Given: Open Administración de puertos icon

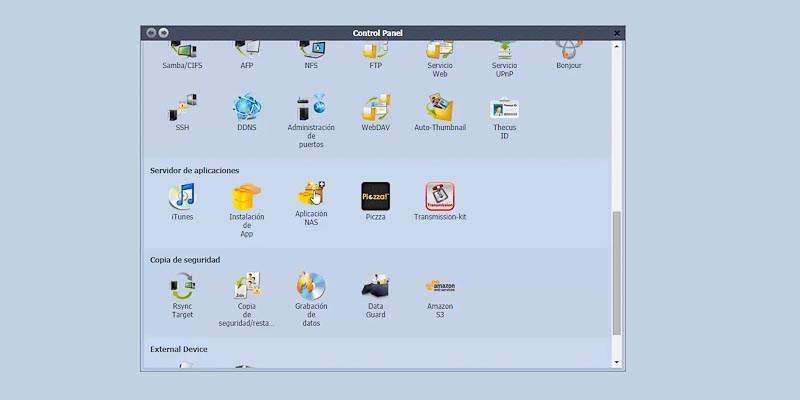Looking at the screenshot, I should click(311, 107).
